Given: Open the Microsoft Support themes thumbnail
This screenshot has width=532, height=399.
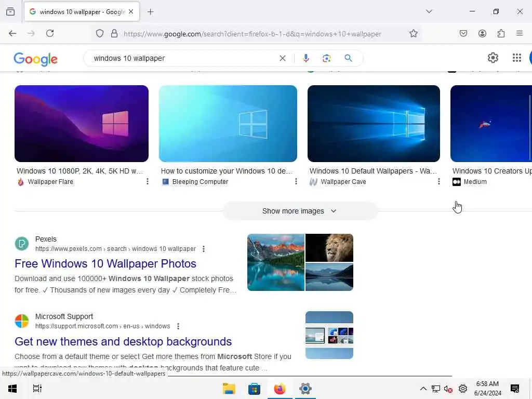Looking at the screenshot, I should tap(329, 335).
